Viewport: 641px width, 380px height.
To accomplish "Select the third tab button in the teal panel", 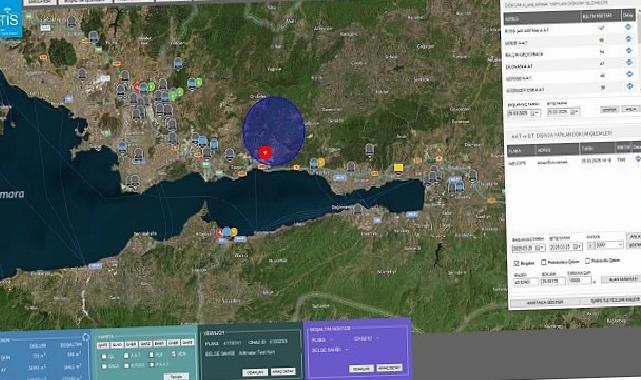I will click(x=131, y=344).
